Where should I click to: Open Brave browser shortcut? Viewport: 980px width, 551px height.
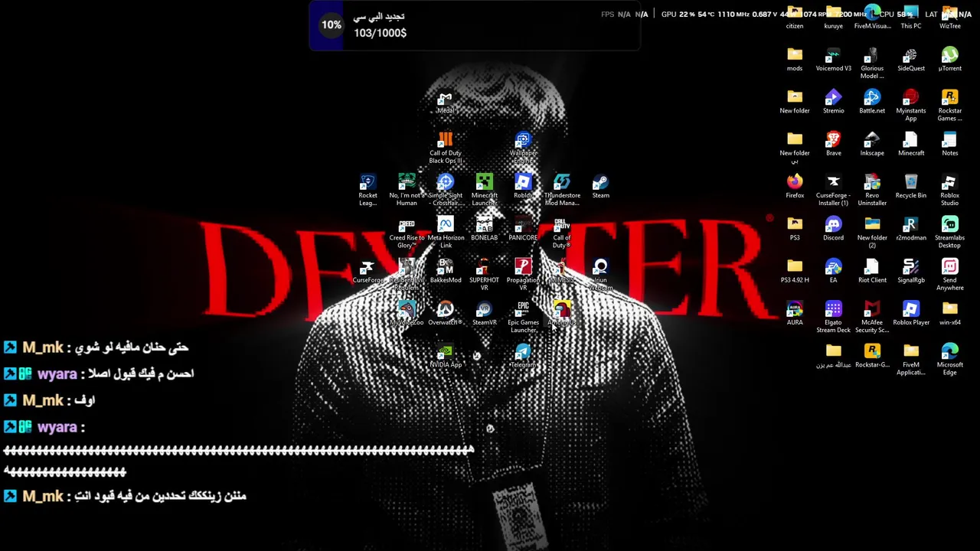[833, 144]
